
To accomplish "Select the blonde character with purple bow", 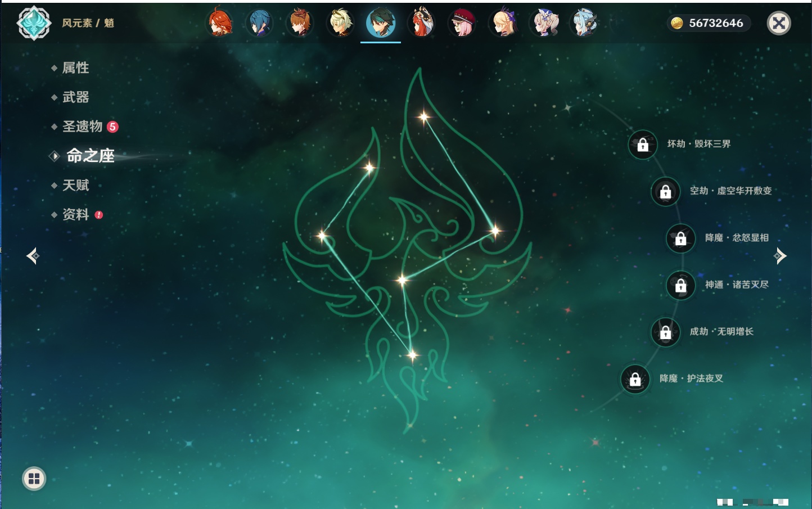I will pyautogui.click(x=503, y=23).
